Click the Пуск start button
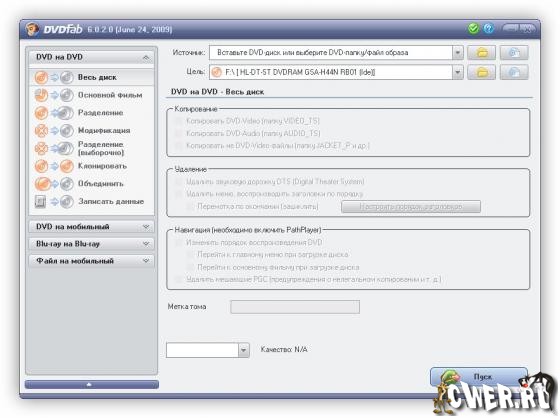The height and width of the screenshot is (418, 560). [x=479, y=377]
